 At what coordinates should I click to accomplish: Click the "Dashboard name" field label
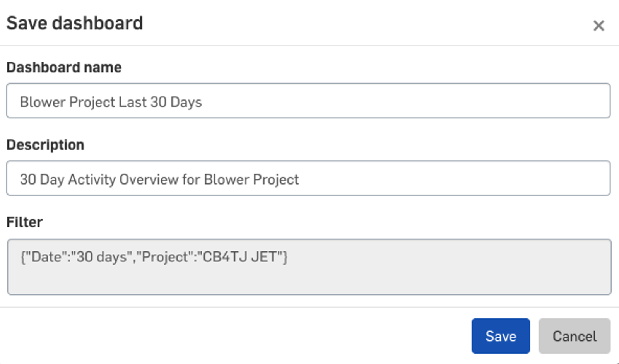pyautogui.click(x=64, y=67)
